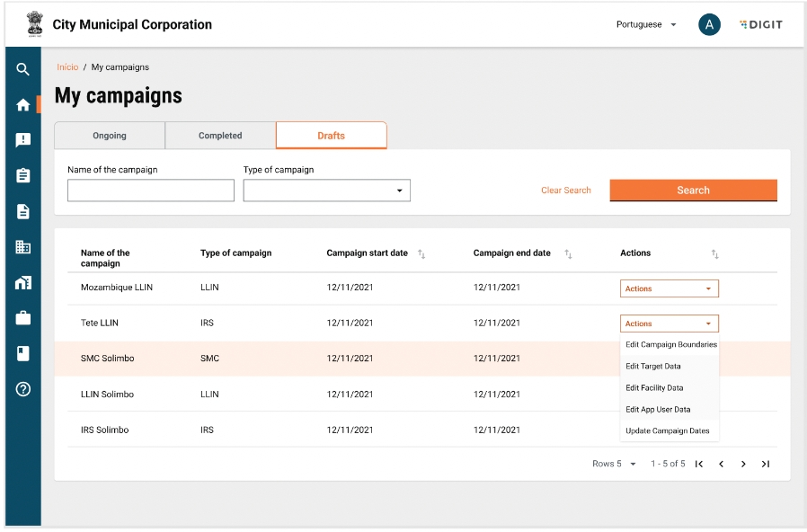Go to the next page arrow
807x532 pixels.
pyautogui.click(x=743, y=464)
